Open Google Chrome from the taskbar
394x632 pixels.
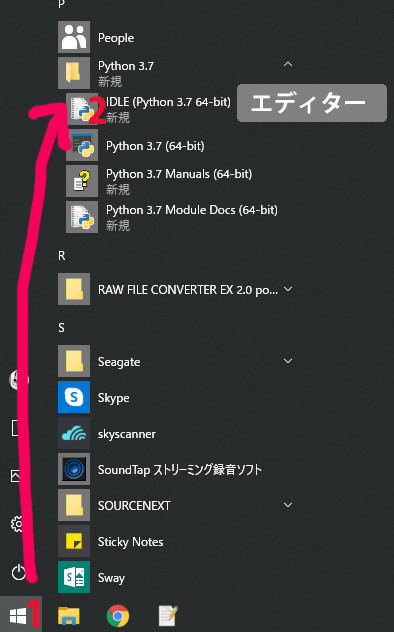click(x=118, y=616)
